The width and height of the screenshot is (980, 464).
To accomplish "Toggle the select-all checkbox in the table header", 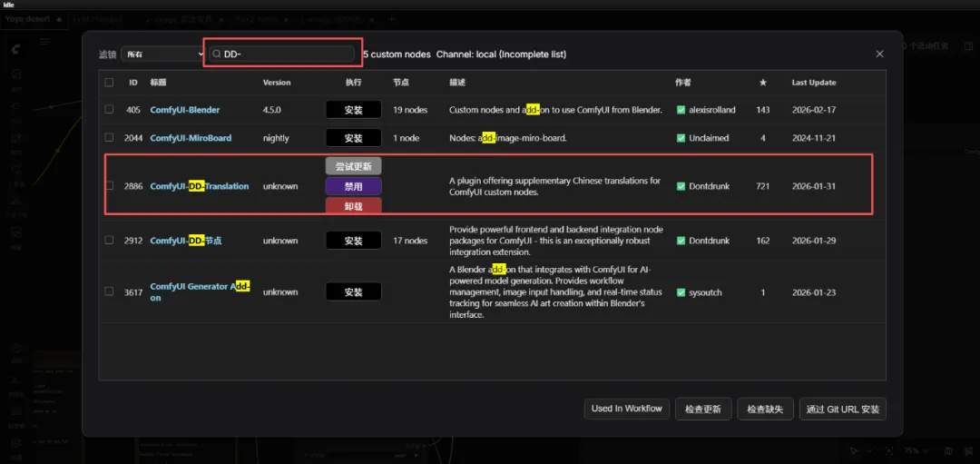I will pos(110,83).
